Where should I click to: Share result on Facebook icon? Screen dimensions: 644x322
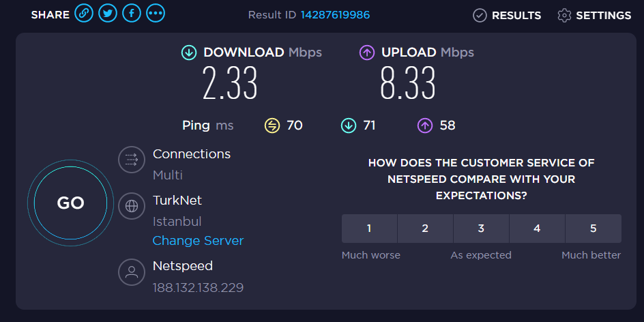coord(132,13)
